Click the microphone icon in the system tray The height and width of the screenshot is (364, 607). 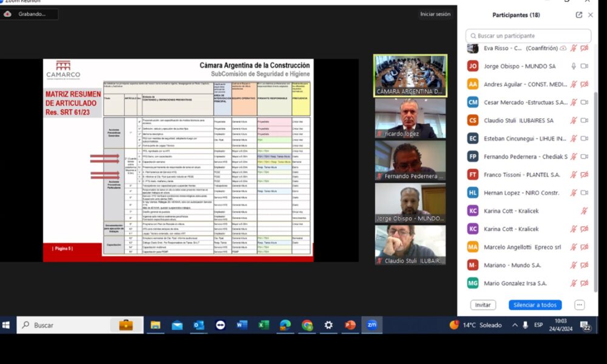coord(525,325)
